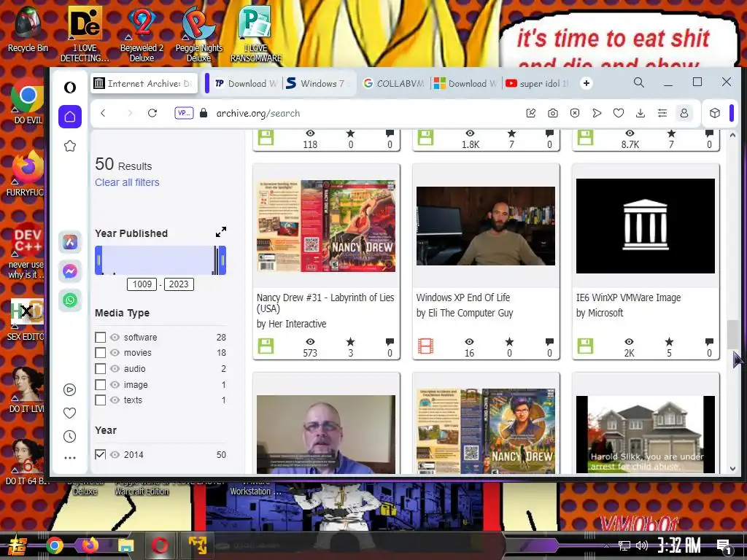Open the heart pinboards icon in sidebar
The image size is (747, 560).
click(x=69, y=413)
